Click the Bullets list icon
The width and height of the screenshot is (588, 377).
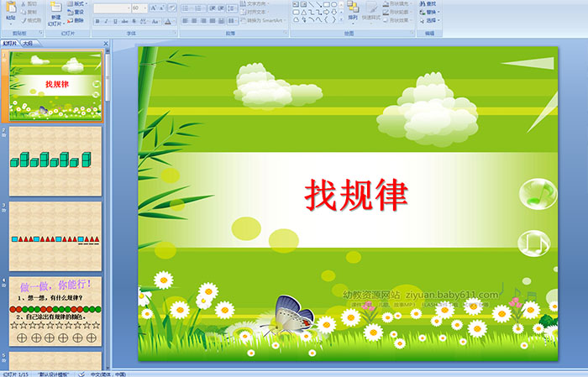(186, 8)
